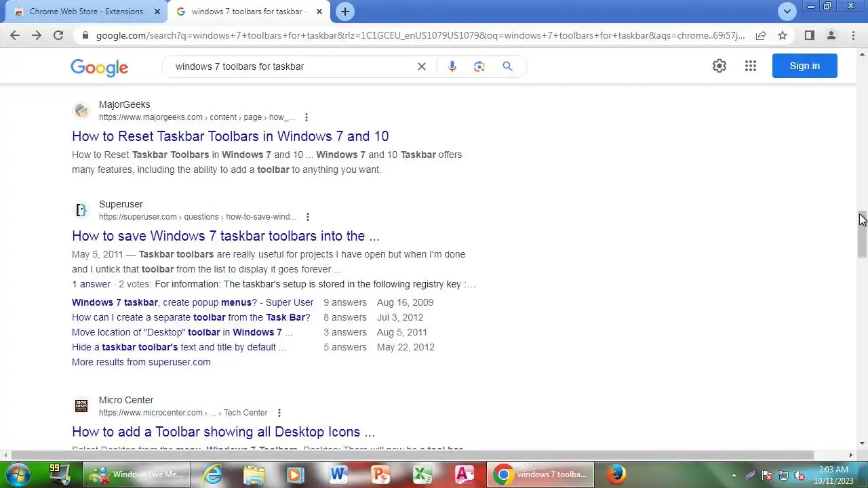Go back to the previous page

coord(14,35)
